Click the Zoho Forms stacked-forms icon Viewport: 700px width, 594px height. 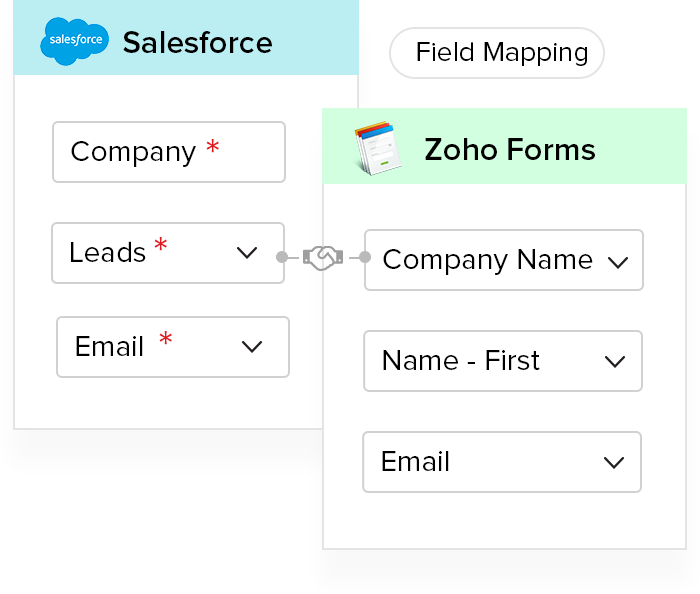377,149
